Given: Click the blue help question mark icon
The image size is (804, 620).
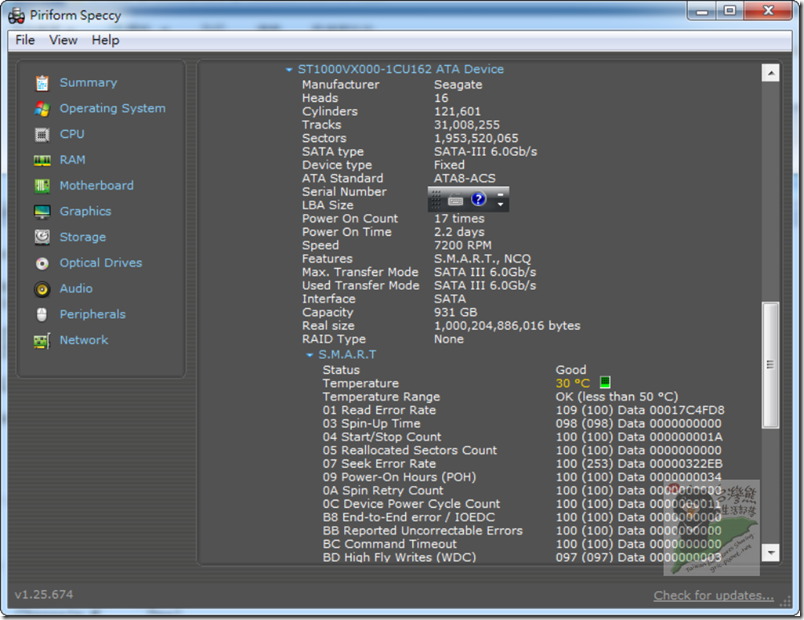Looking at the screenshot, I should (x=478, y=198).
